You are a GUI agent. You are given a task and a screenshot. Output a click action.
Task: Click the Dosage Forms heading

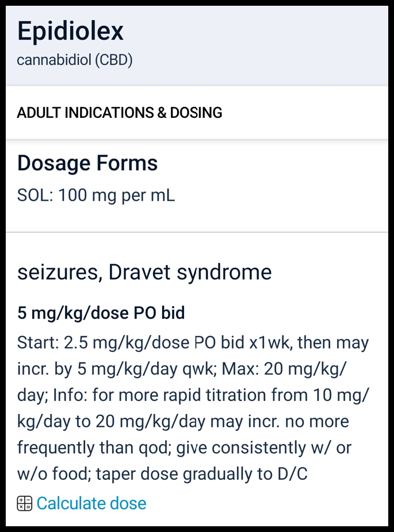[x=87, y=163]
